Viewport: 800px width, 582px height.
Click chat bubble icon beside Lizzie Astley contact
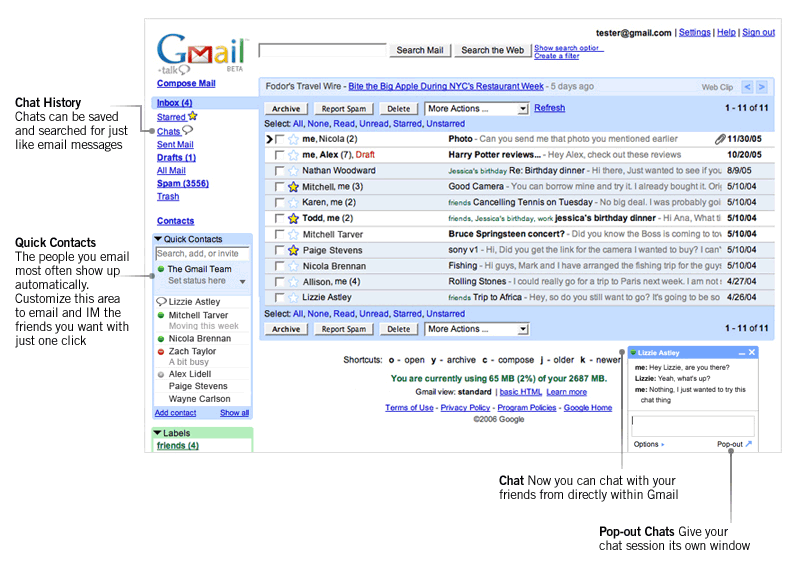[162, 301]
